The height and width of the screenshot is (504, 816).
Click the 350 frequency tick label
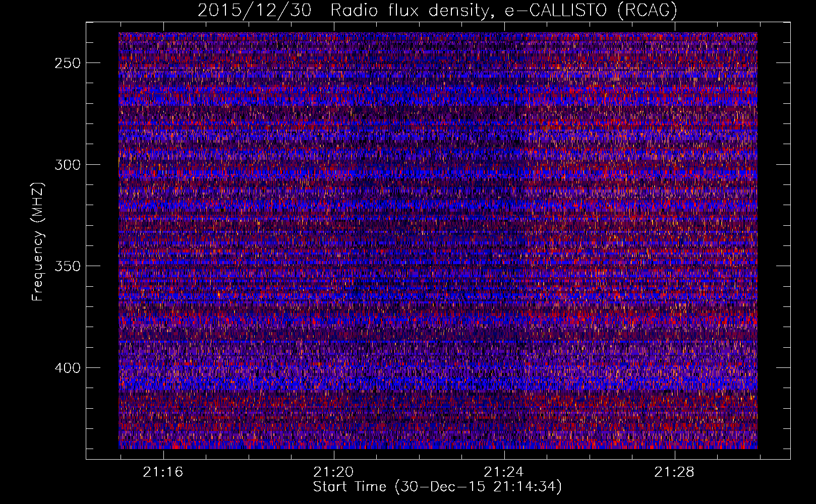click(x=67, y=266)
